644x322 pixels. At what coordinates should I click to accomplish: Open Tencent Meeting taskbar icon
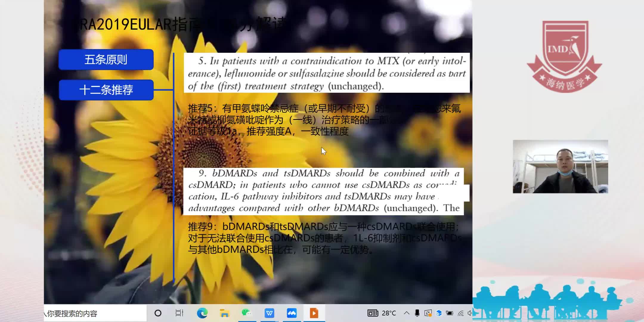pyautogui.click(x=292, y=313)
